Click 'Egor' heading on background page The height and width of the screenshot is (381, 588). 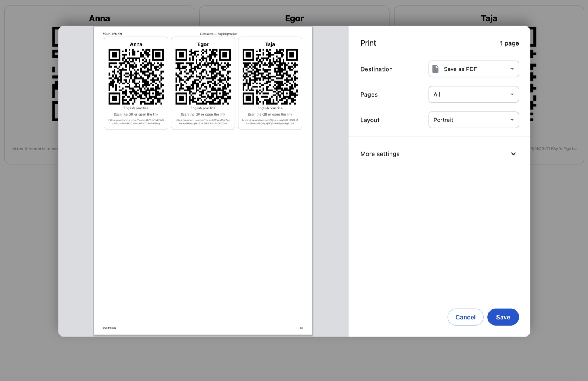coord(294,18)
